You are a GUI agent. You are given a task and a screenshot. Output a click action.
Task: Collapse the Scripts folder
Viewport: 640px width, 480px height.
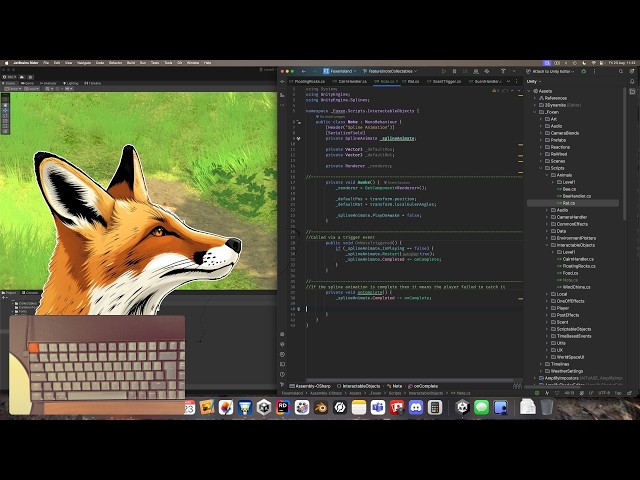click(x=541, y=168)
